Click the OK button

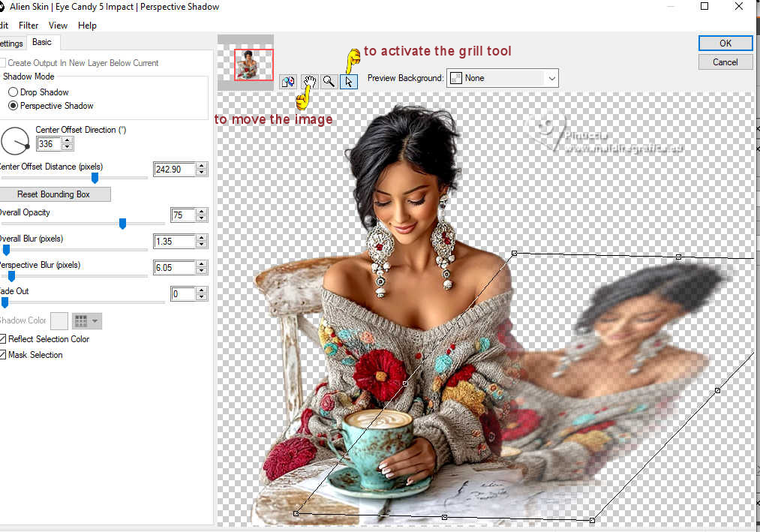[725, 44]
